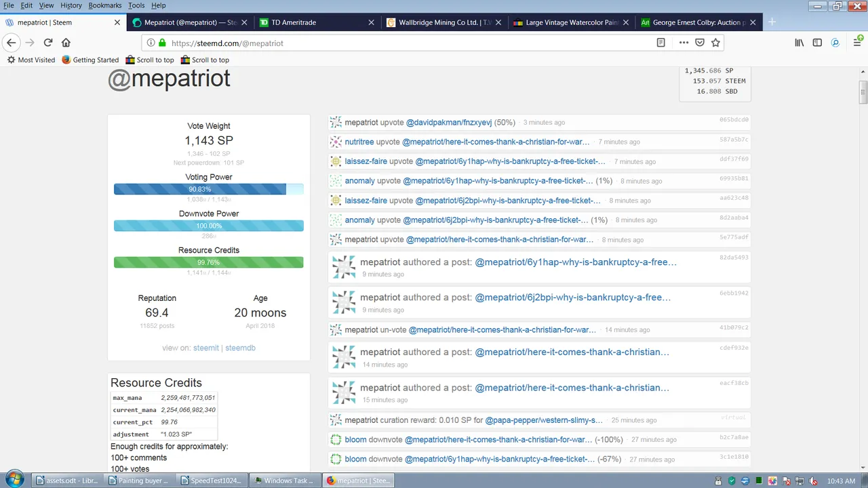Save page to Pocket
Image resolution: width=868 pixels, height=488 pixels.
coord(700,43)
